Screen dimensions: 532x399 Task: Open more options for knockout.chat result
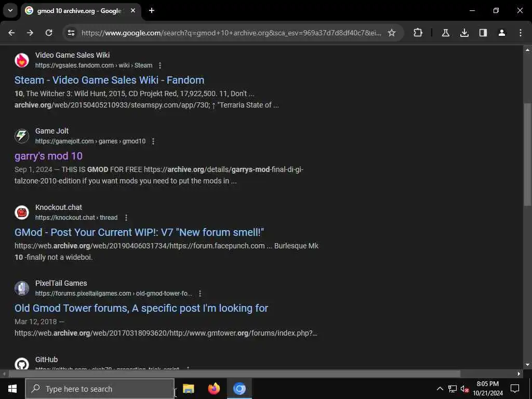pyautogui.click(x=126, y=218)
